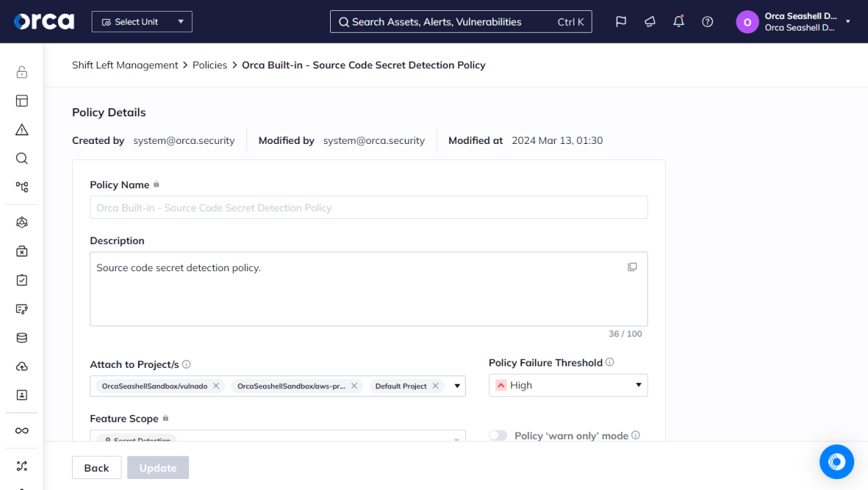The width and height of the screenshot is (868, 490).
Task: Open the help question mark icon
Action: click(707, 22)
